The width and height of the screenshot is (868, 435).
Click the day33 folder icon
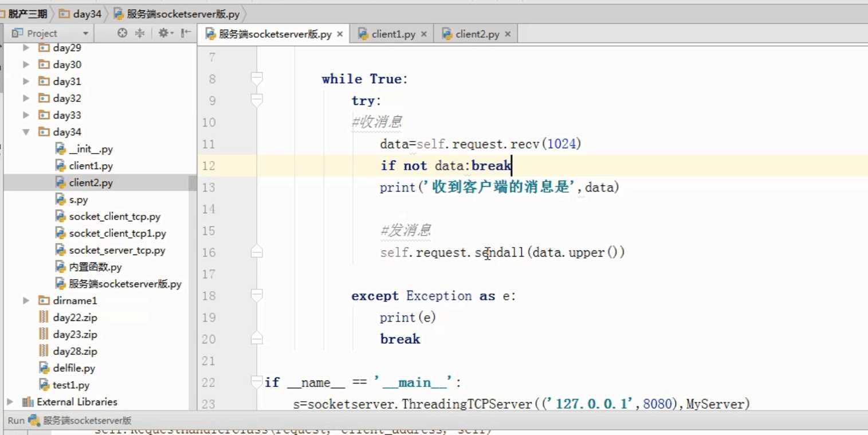point(44,115)
